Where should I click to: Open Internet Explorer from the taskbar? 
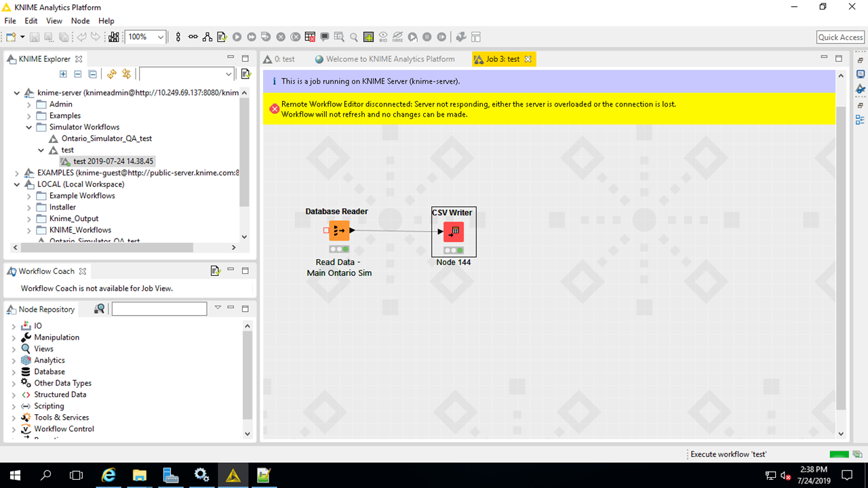click(x=108, y=475)
